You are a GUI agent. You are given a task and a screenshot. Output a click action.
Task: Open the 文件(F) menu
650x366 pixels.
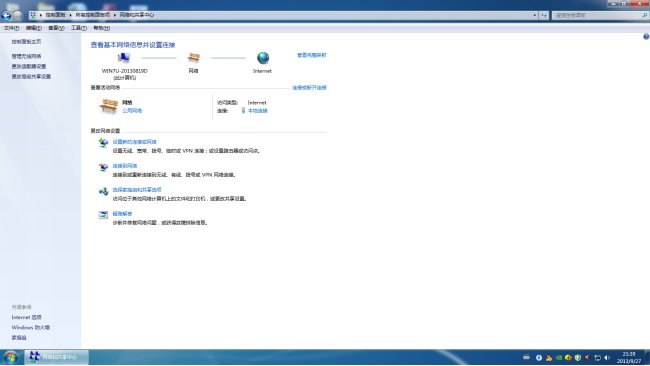(11, 28)
